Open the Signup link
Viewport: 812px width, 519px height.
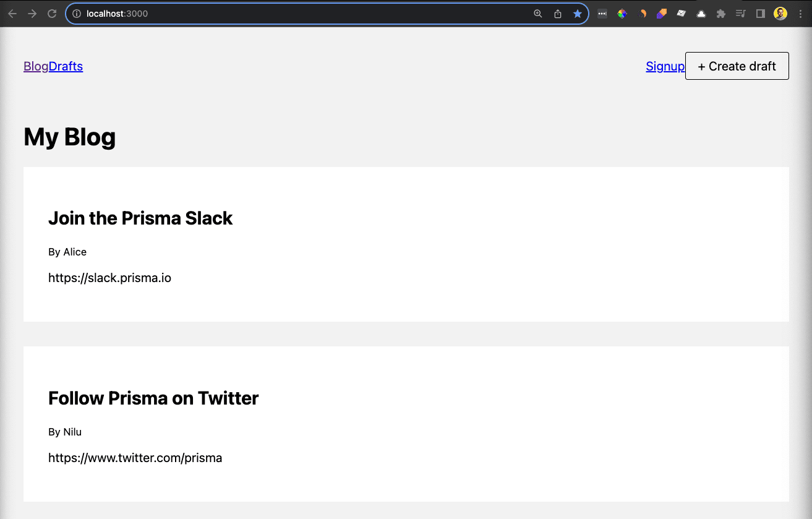click(665, 66)
